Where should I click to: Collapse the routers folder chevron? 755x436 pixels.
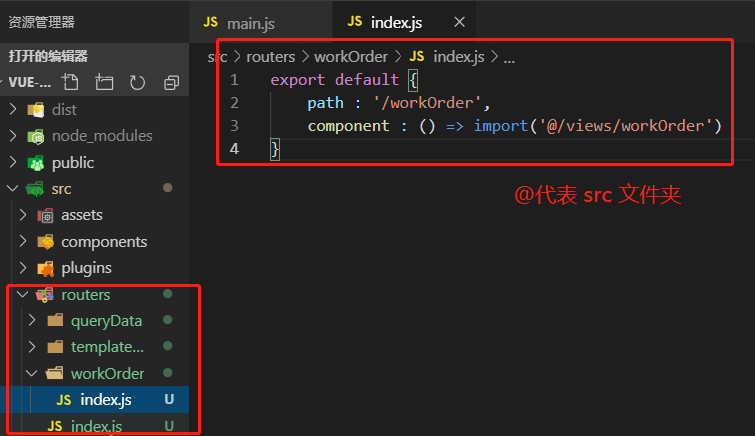(23, 294)
